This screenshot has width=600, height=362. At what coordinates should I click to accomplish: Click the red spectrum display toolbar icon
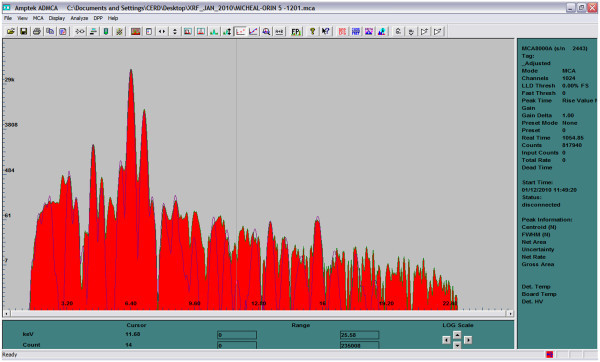(135, 31)
